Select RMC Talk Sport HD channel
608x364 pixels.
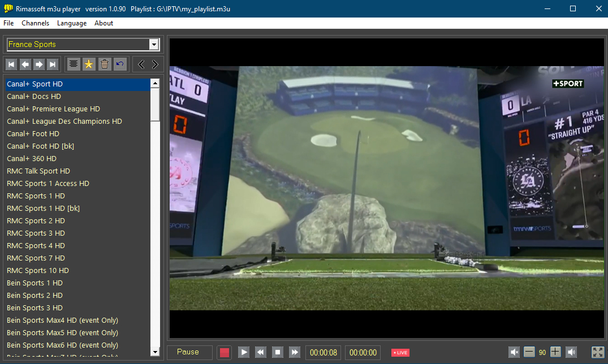[x=77, y=171]
